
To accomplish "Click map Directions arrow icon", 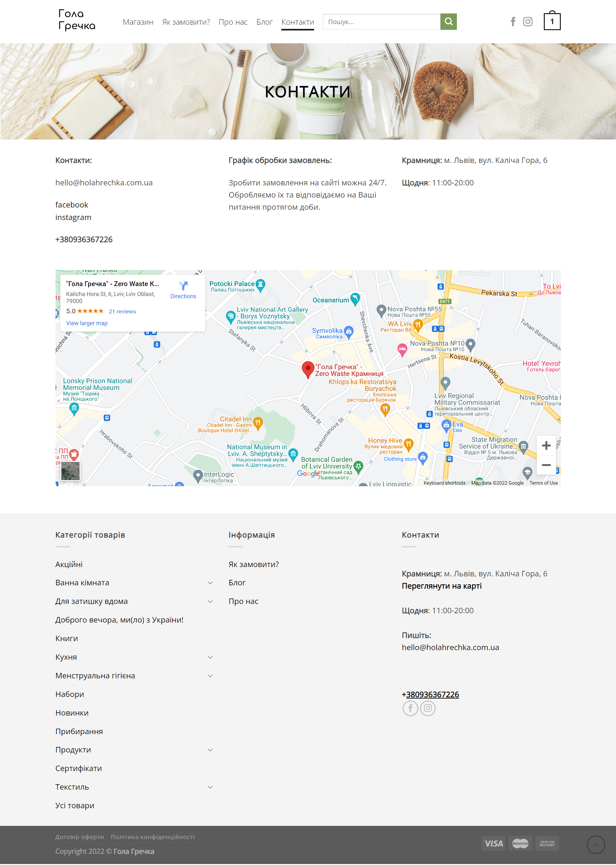I will pos(183,285).
